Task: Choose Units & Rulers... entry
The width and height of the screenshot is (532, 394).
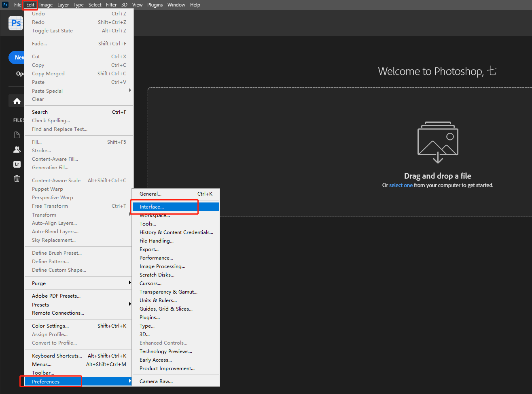Action: pyautogui.click(x=176, y=300)
